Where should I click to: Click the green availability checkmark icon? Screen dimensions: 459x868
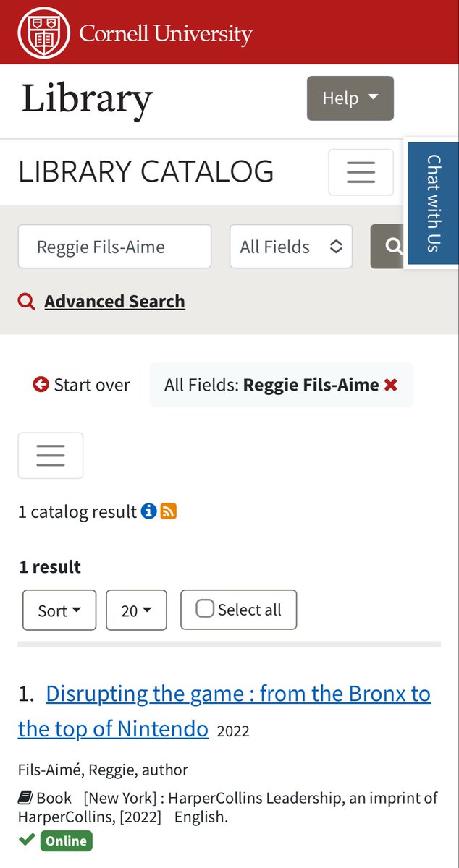pyautogui.click(x=27, y=840)
